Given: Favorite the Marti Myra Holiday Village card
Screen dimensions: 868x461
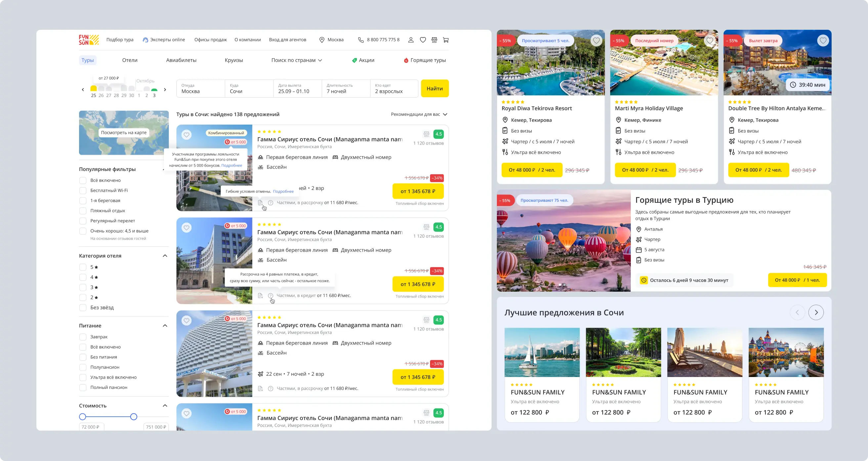Looking at the screenshot, I should (710, 41).
